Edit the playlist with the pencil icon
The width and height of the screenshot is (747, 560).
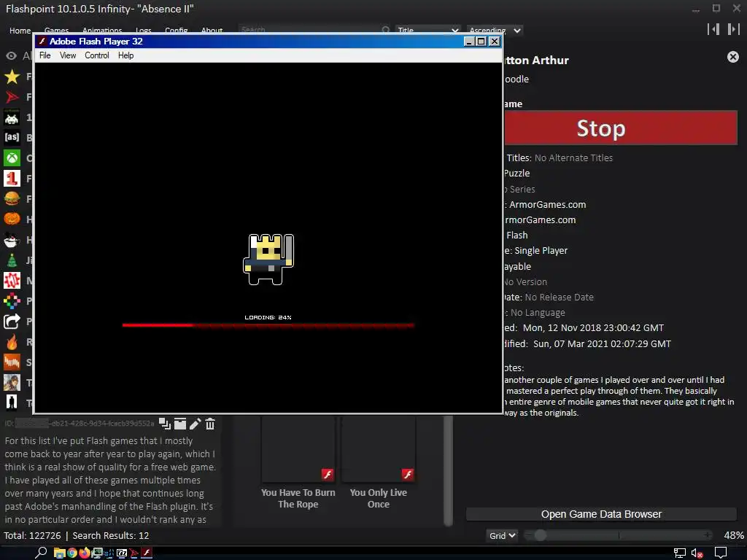coord(196,424)
